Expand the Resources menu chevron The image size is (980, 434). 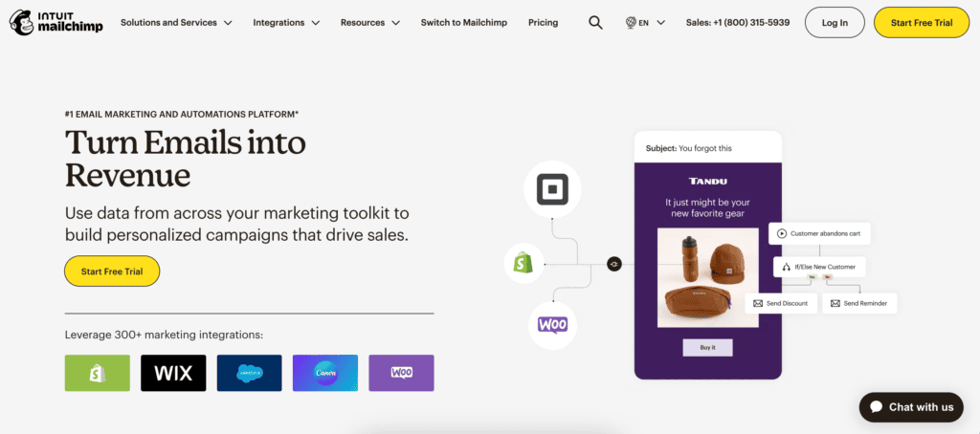395,23
